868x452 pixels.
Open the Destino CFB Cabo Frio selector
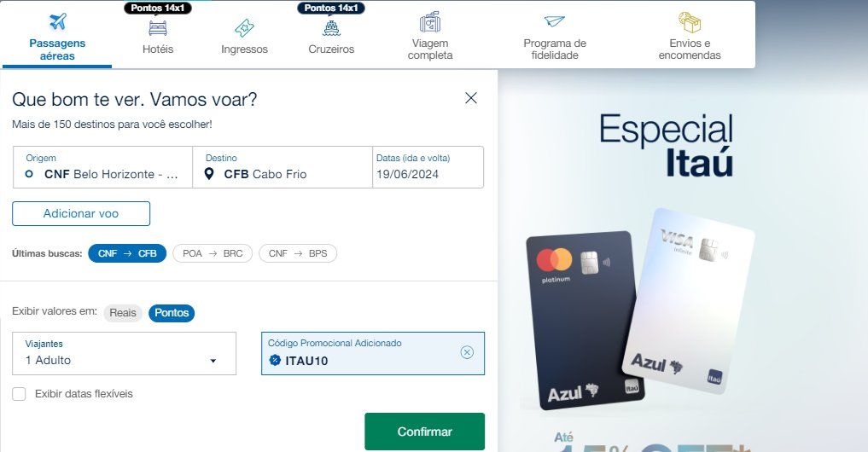pos(283,167)
